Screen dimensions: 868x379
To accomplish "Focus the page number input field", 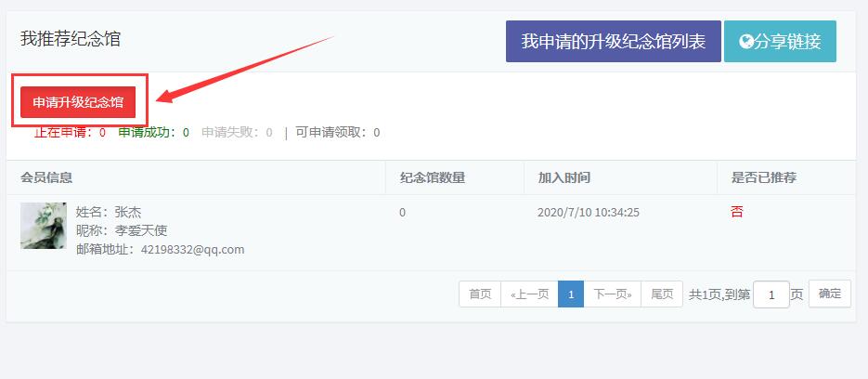I will (x=771, y=294).
